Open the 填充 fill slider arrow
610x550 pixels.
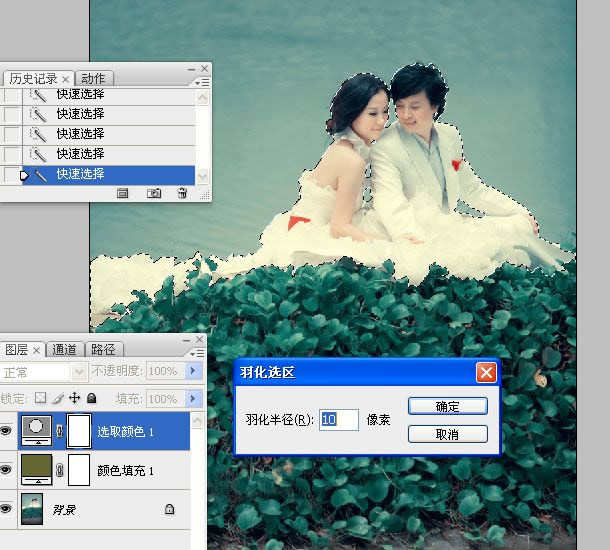(194, 398)
